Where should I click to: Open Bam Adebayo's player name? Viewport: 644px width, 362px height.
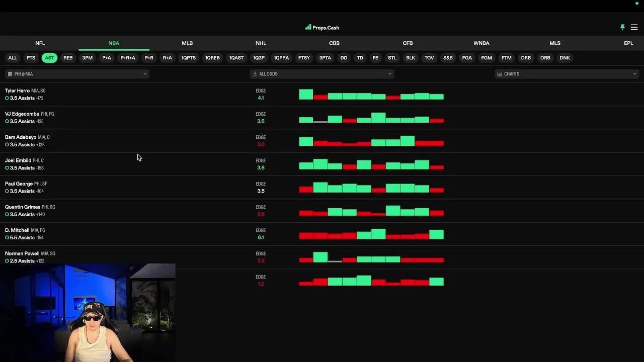pyautogui.click(x=21, y=137)
